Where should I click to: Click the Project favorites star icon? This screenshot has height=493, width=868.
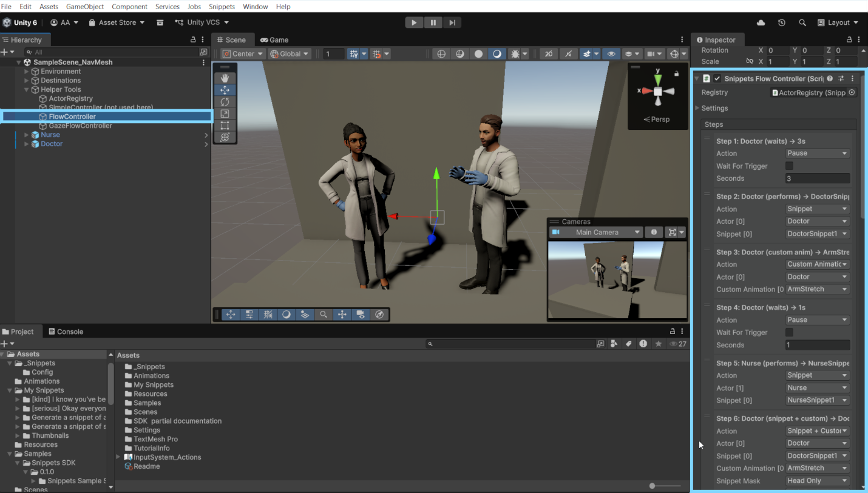coord(659,344)
